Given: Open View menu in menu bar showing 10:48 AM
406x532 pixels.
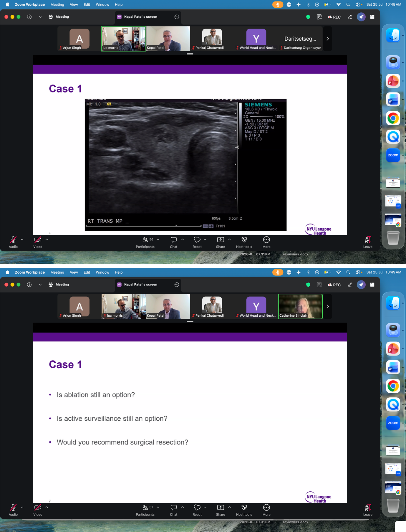Looking at the screenshot, I should pos(74,4).
